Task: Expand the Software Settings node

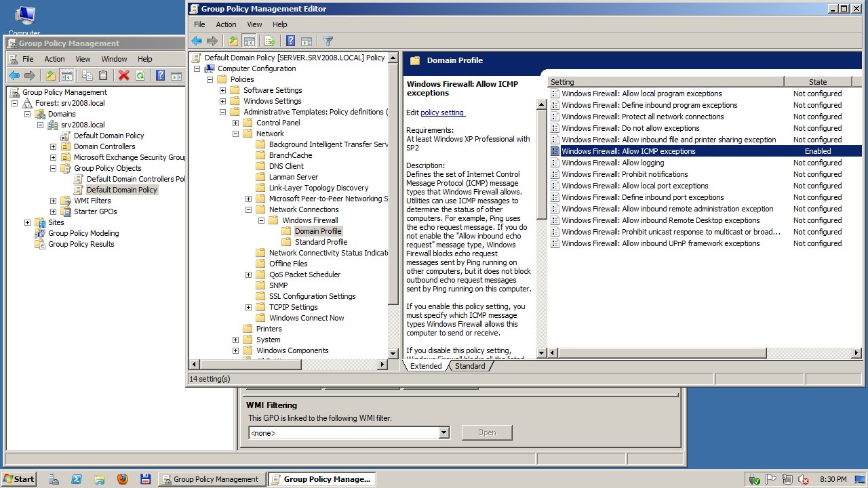Action: pos(223,90)
